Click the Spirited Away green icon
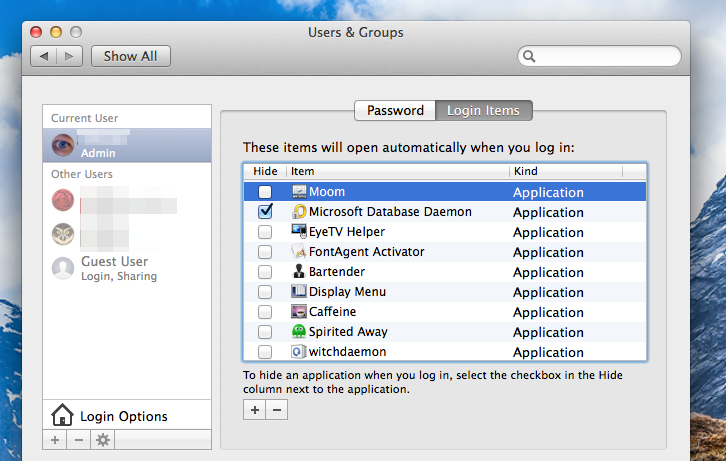Screen dimensions: 726x461 click(298, 332)
